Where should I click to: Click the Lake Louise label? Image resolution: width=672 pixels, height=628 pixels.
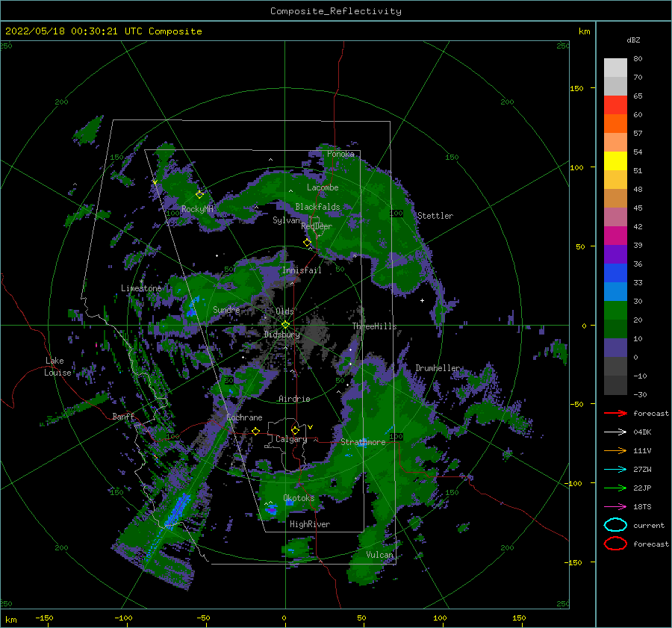pos(57,367)
